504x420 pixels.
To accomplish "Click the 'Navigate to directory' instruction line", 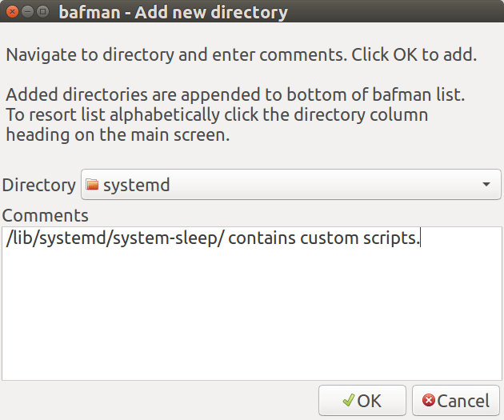I will [241, 55].
